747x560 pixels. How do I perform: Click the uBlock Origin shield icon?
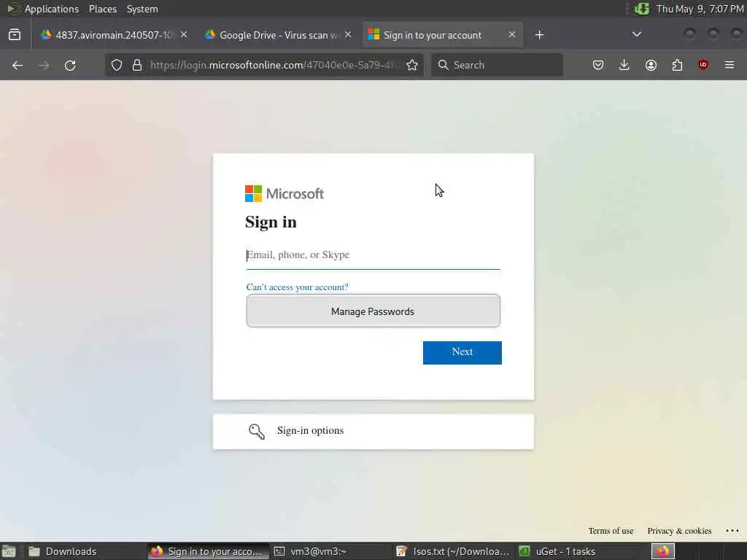(x=703, y=65)
